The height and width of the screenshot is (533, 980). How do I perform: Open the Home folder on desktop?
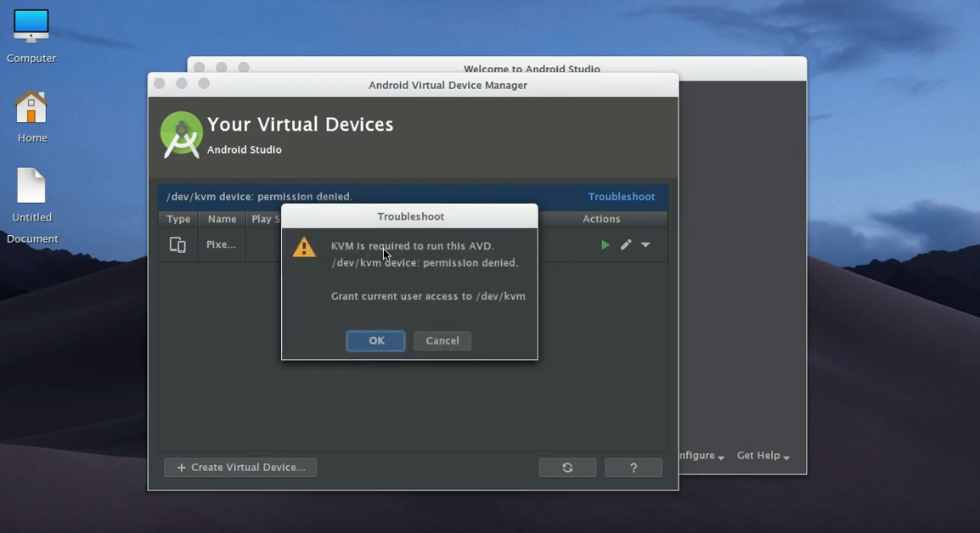point(31,109)
